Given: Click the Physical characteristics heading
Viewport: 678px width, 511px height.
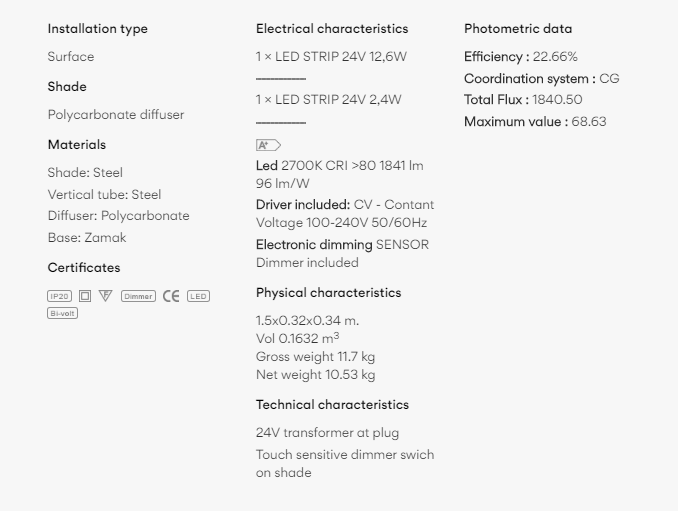Looking at the screenshot, I should tap(329, 293).
